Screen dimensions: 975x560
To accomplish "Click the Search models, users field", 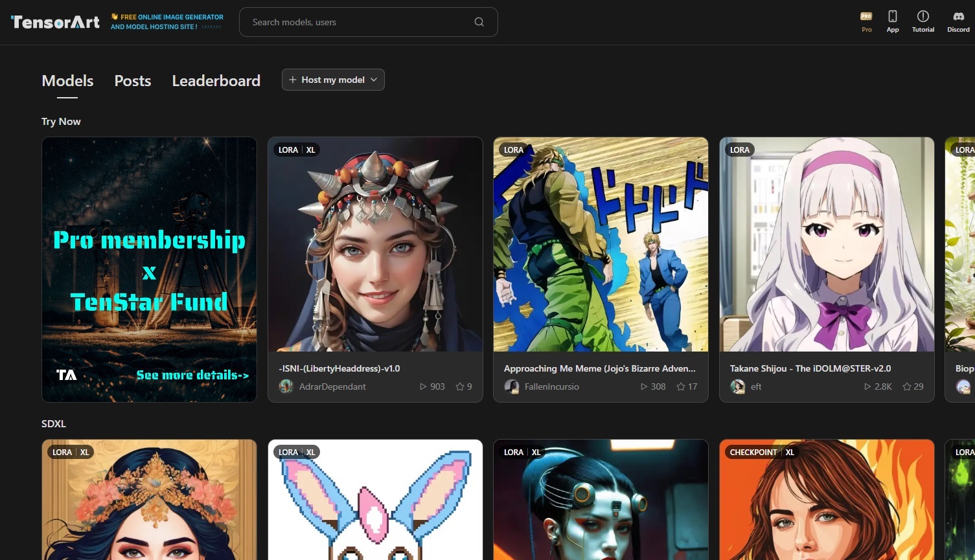I will (360, 22).
